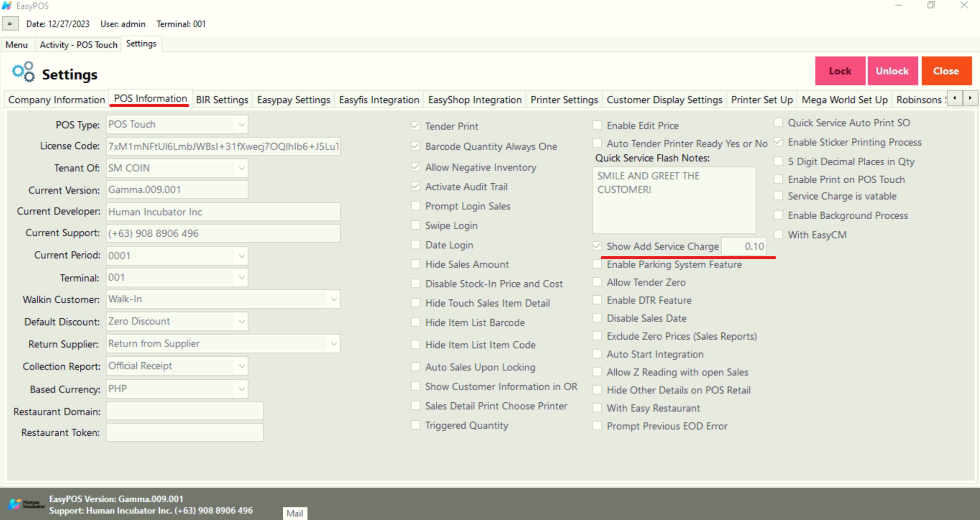Toggle Enable Sticker Printing Process

coord(779,142)
